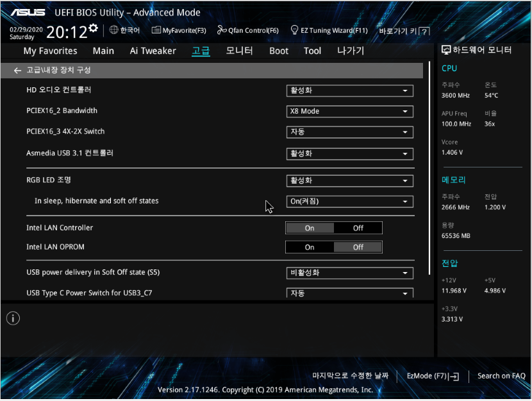532x401 pixels.
Task: Click the 바로가기 키 label
Action: click(x=397, y=31)
